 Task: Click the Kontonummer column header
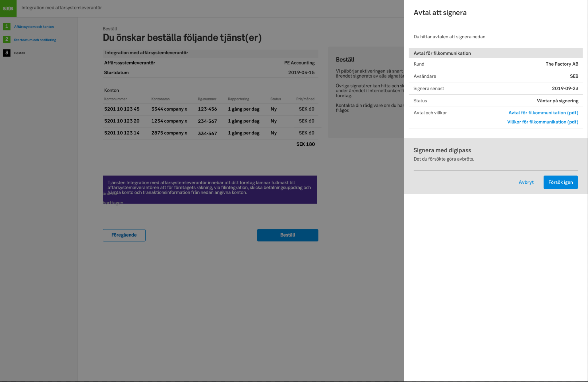pyautogui.click(x=115, y=99)
